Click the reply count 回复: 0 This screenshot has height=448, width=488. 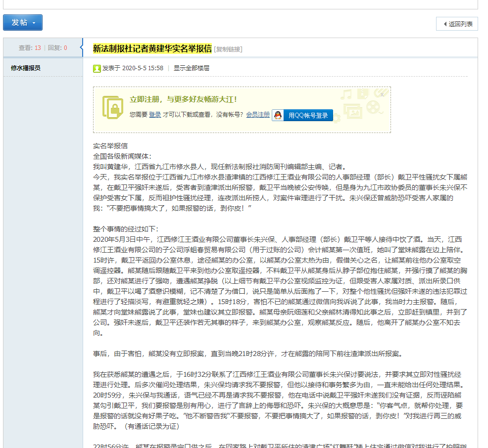pyautogui.click(x=57, y=48)
